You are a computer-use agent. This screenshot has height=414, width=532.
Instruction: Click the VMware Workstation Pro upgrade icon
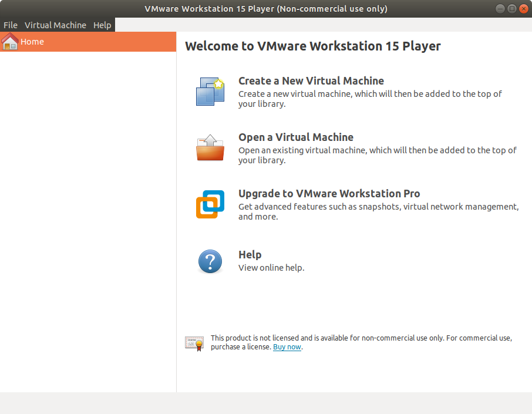pyautogui.click(x=210, y=204)
